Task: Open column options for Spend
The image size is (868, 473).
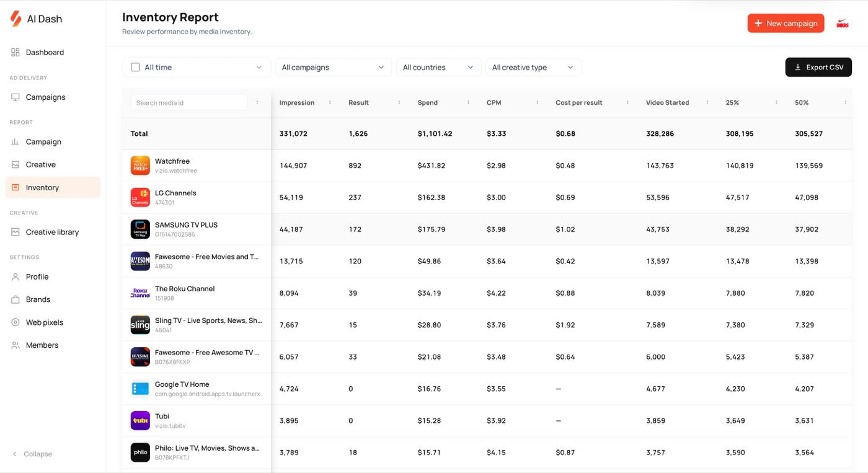Action: click(468, 103)
